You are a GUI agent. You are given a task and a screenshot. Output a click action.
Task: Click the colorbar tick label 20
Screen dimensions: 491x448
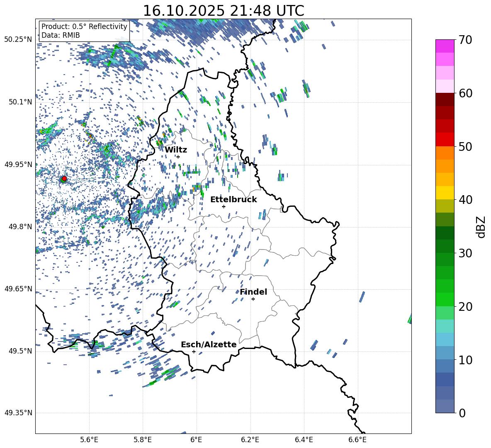pos(465,307)
